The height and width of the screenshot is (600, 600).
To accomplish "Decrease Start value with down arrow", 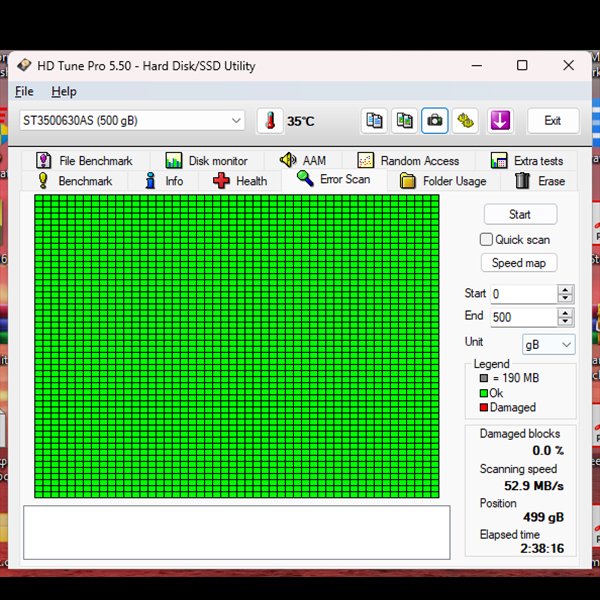I will pyautogui.click(x=566, y=299).
